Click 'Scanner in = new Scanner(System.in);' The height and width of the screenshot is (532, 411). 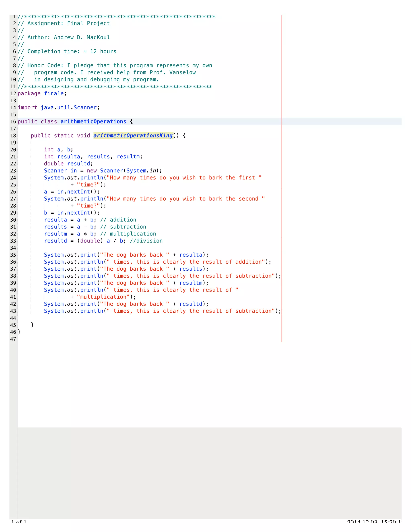tap(103, 171)
